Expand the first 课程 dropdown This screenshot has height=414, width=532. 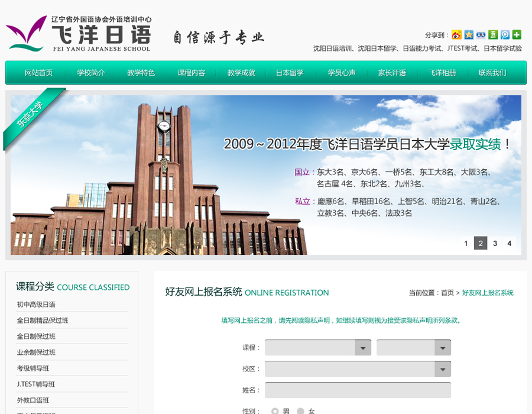pos(318,348)
